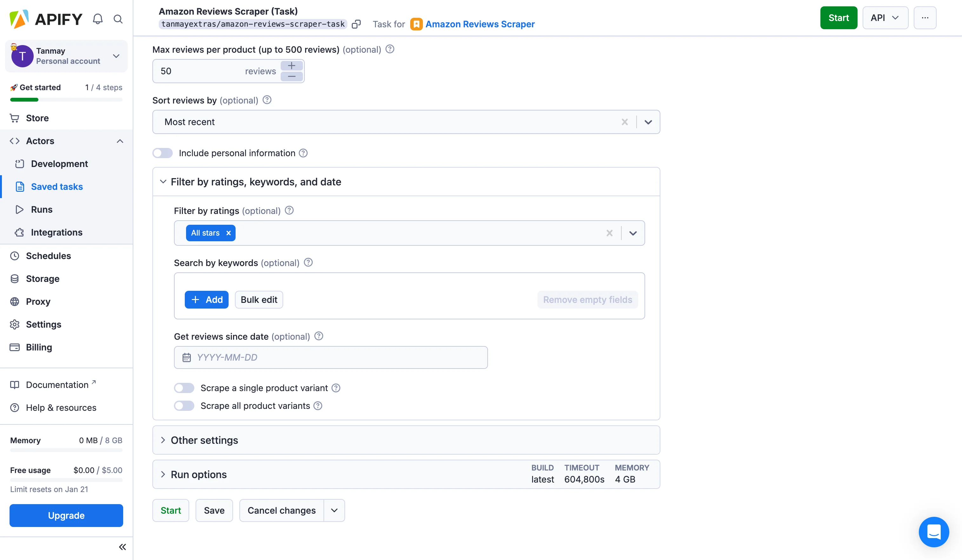The height and width of the screenshot is (560, 962).
Task: Enable Scrape a single product variant
Action: click(184, 388)
